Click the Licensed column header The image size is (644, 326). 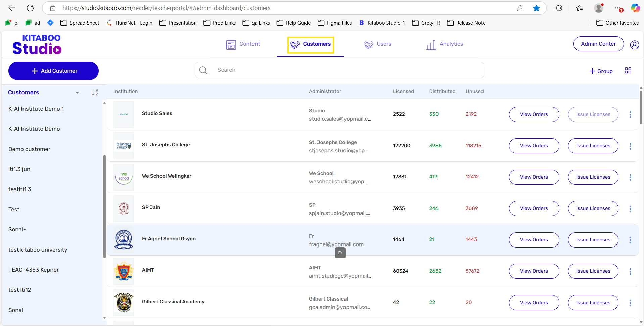(x=403, y=91)
